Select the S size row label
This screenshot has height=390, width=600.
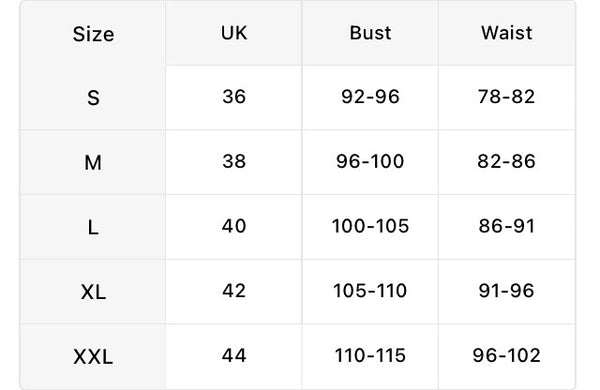coord(93,98)
